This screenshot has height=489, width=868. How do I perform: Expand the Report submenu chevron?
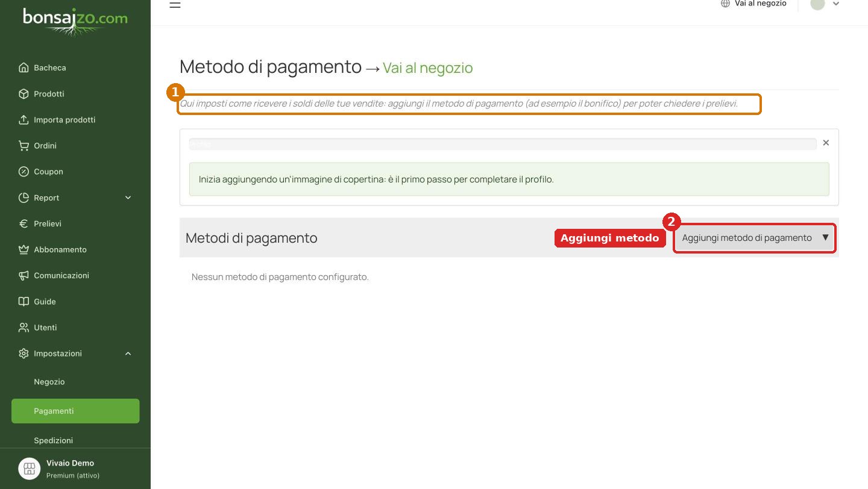[128, 198]
